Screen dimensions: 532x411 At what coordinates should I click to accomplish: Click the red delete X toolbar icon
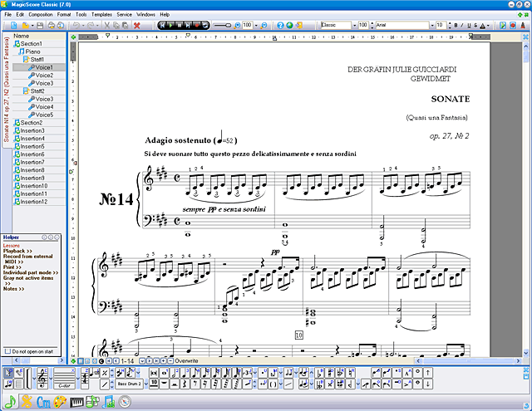tap(136, 26)
